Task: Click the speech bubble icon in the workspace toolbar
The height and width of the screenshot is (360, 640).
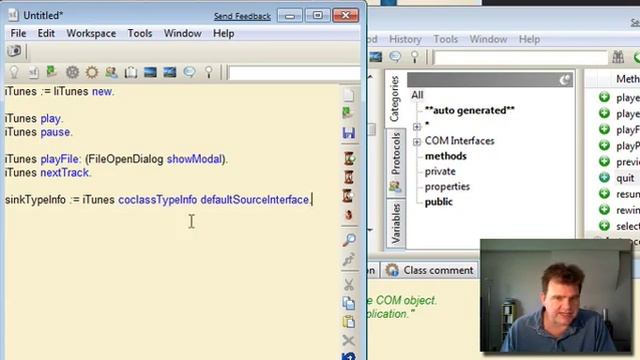Action: point(189,72)
